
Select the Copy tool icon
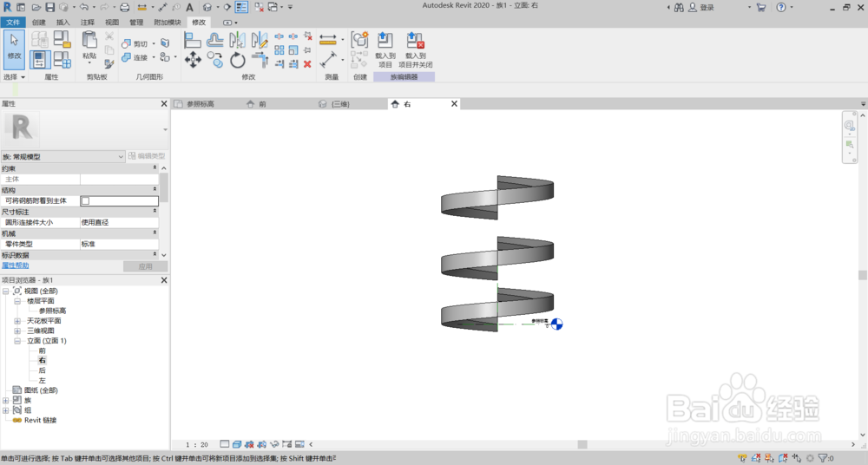coord(214,60)
